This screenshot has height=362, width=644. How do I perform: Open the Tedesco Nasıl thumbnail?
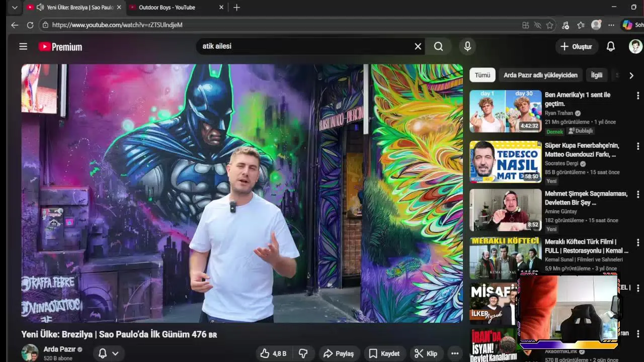506,161
